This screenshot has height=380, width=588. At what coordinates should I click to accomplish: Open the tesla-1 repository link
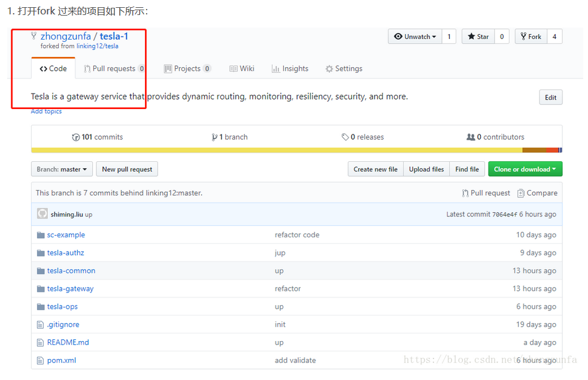pyautogui.click(x=114, y=37)
